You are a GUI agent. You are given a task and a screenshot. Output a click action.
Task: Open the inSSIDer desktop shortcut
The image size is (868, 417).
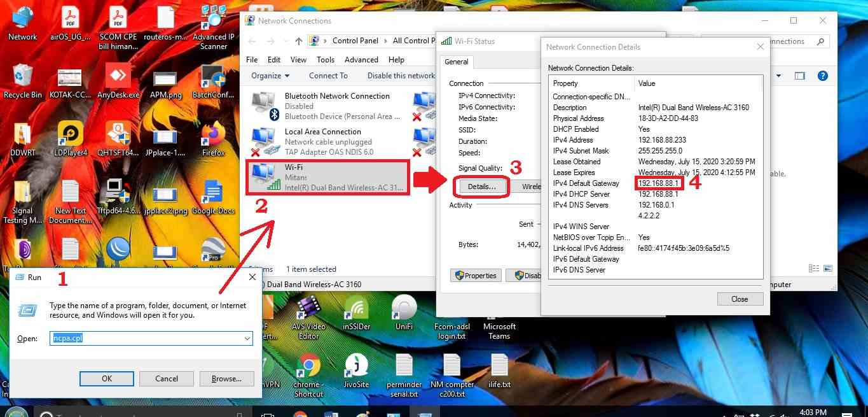(355, 311)
